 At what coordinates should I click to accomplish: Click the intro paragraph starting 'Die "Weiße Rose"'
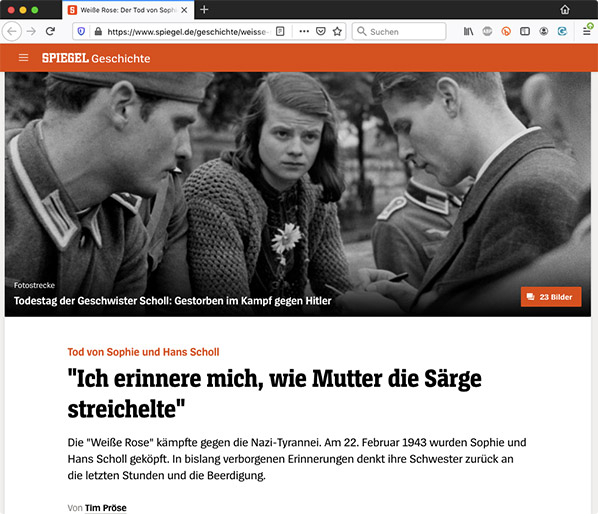pos(297,459)
